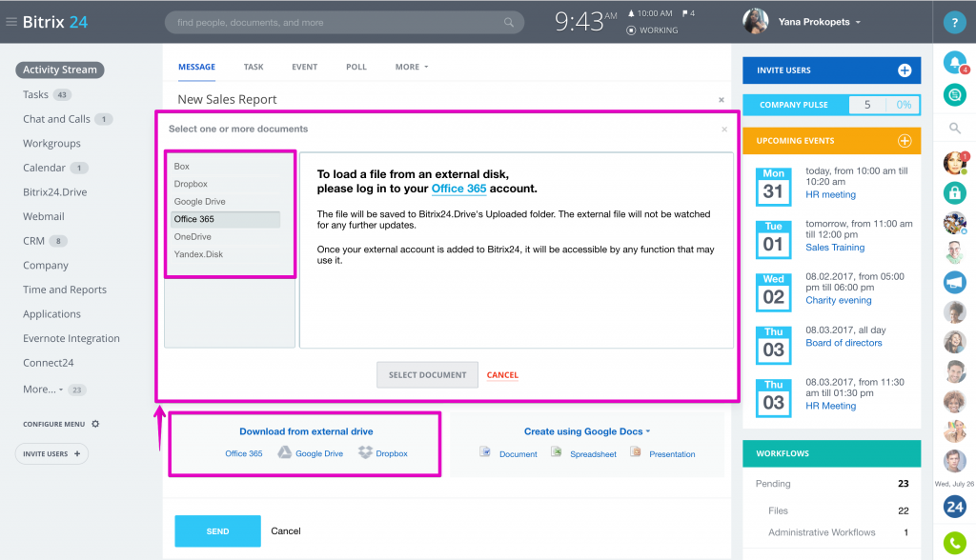Click the Presentation icon under Google Docs
The width and height of the screenshot is (976, 560).
(636, 451)
